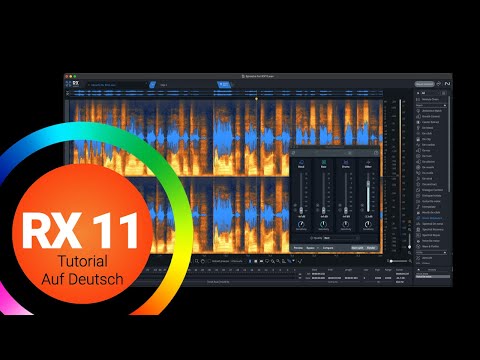This screenshot has width=480, height=360.
Task: Open the Spectral De-noise module
Action: coord(432,224)
